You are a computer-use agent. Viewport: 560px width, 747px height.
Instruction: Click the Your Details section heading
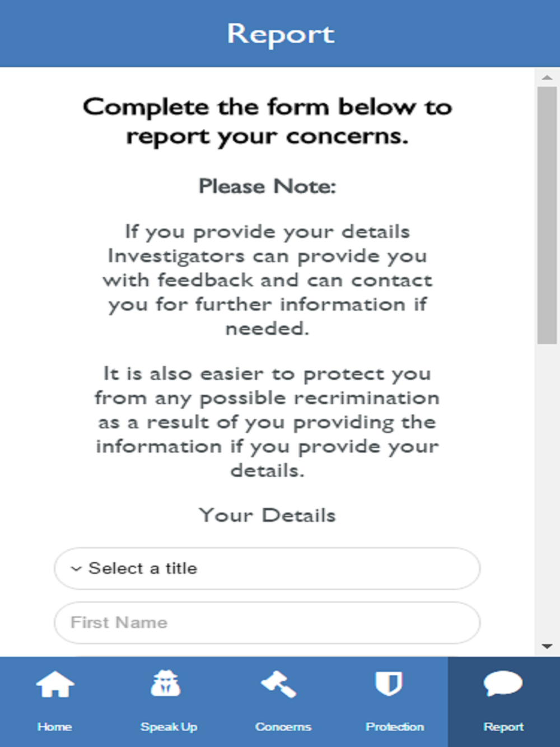point(267,515)
